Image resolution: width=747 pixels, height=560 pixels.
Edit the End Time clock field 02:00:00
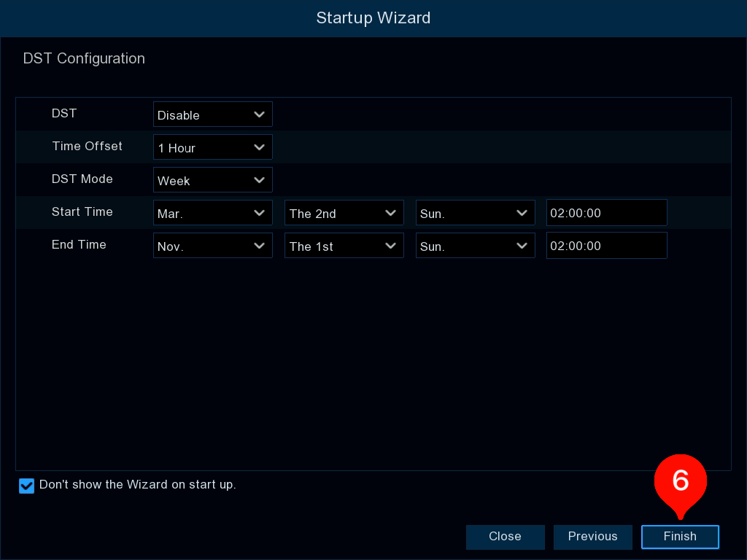[606, 246]
